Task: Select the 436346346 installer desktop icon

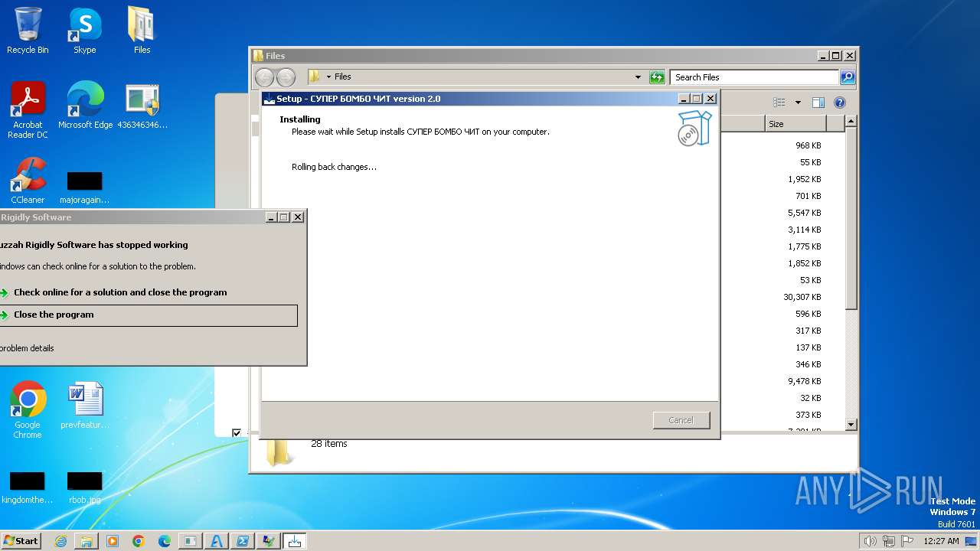Action: tap(142, 106)
